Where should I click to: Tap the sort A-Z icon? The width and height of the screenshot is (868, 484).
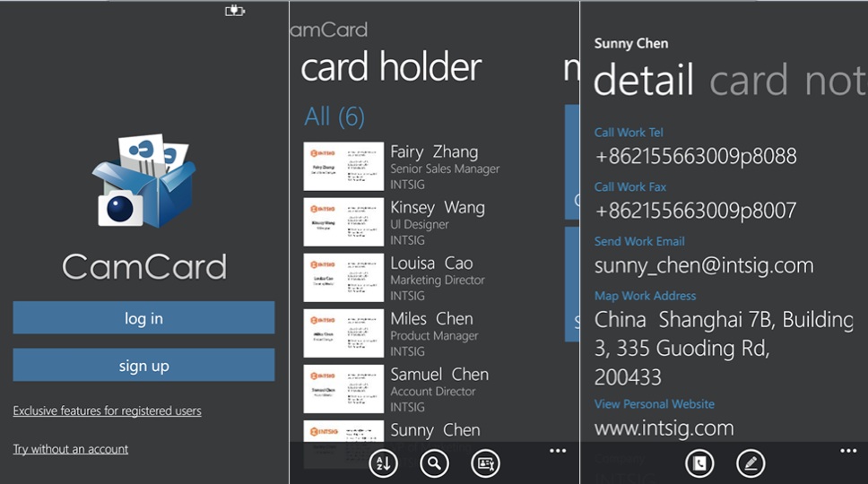[x=383, y=463]
